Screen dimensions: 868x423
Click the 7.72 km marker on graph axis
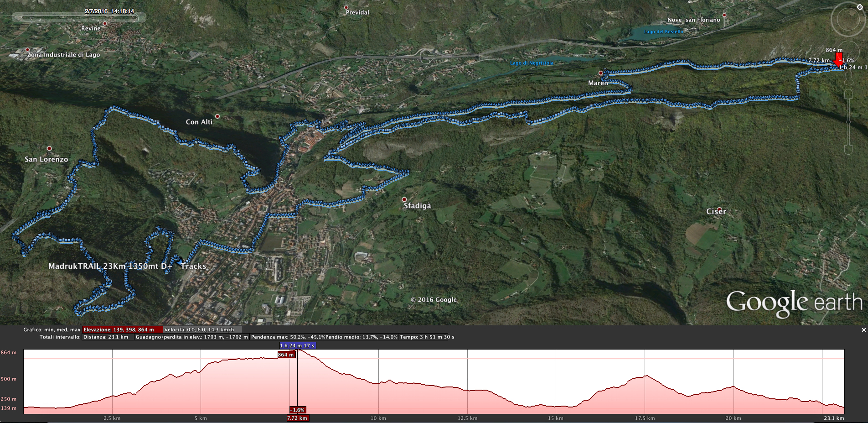(x=297, y=418)
